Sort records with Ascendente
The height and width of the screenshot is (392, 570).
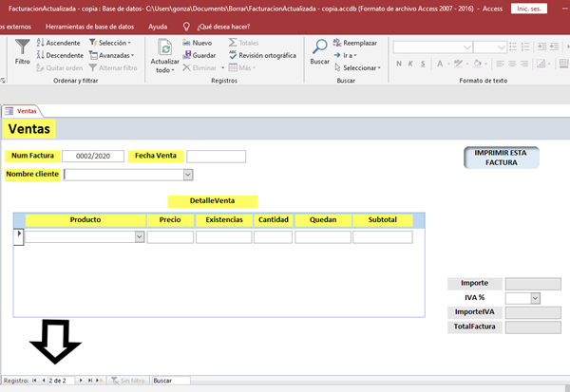pyautogui.click(x=58, y=44)
